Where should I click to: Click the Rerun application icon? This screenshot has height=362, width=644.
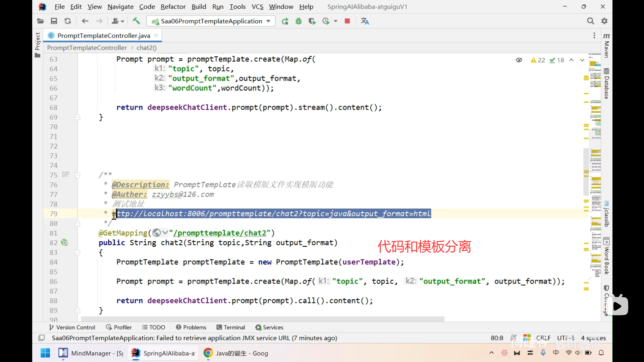click(285, 21)
